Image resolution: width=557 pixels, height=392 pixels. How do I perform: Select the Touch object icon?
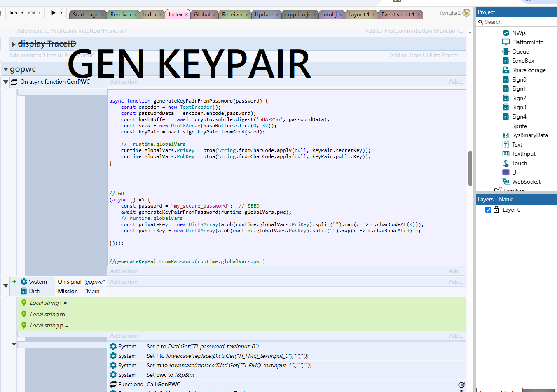click(506, 163)
